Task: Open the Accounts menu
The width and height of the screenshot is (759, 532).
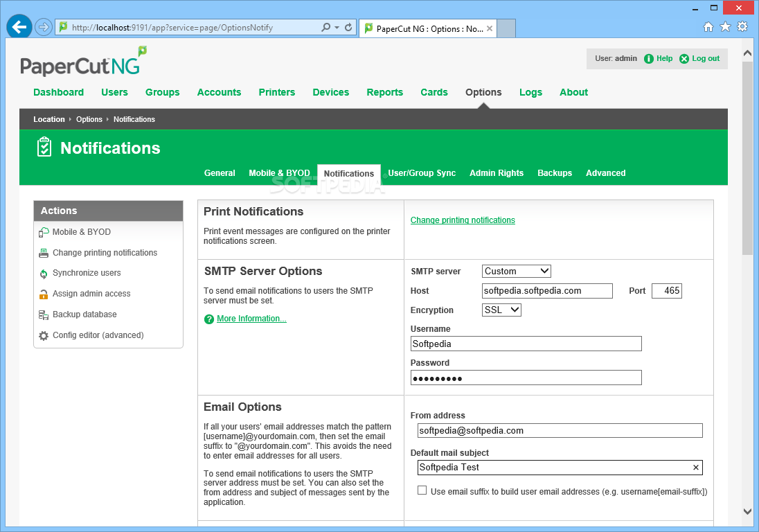Action: pyautogui.click(x=219, y=92)
